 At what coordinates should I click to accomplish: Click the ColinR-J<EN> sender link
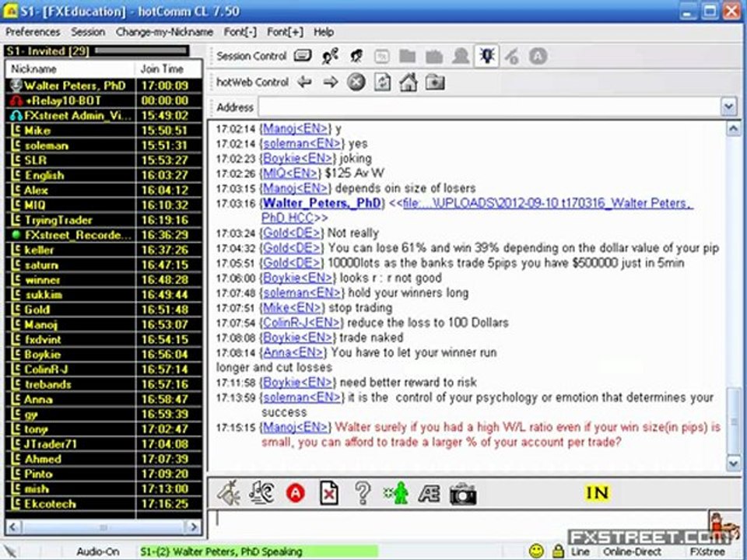point(302,322)
